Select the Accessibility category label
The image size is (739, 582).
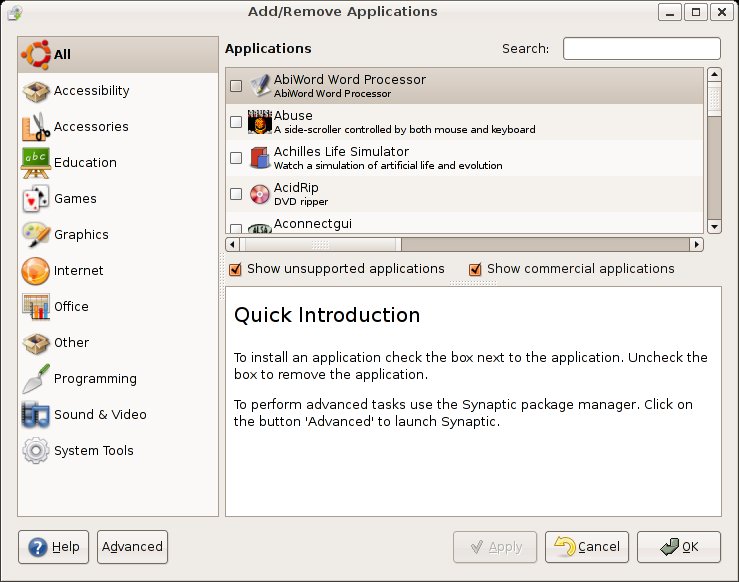click(91, 90)
